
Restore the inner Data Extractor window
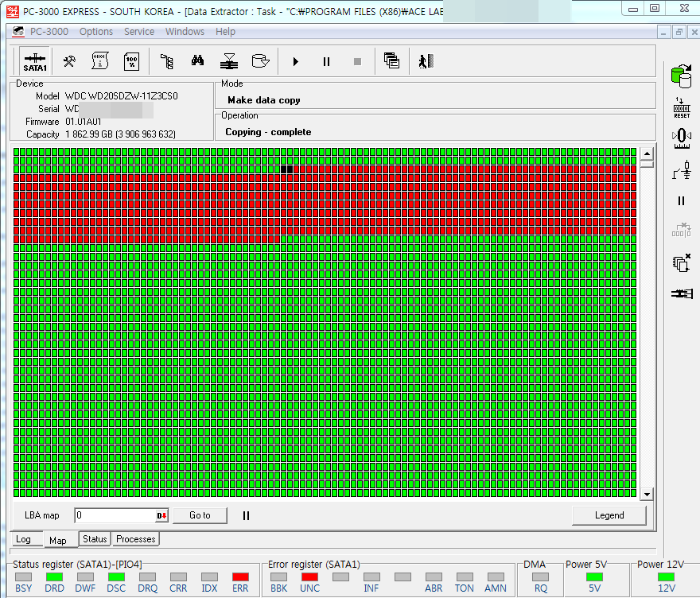coord(679,32)
